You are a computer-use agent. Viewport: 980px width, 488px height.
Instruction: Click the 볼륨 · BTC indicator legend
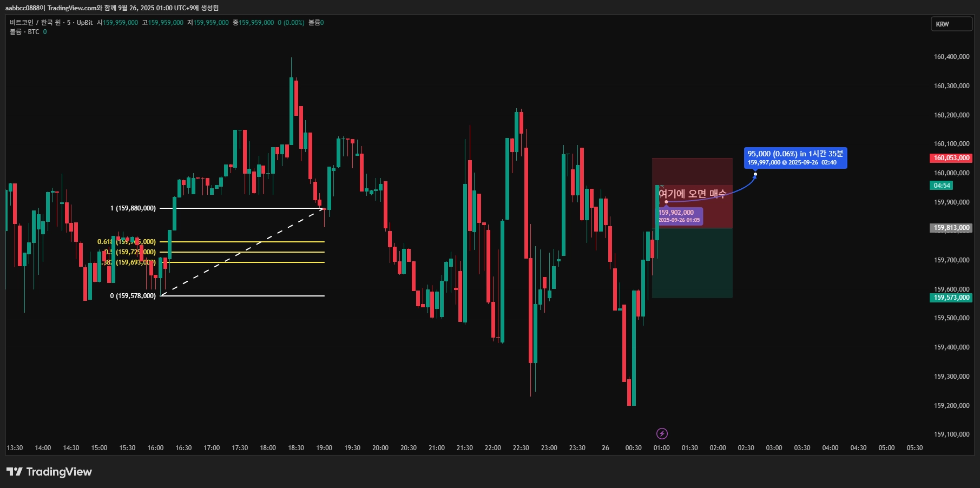pos(28,32)
